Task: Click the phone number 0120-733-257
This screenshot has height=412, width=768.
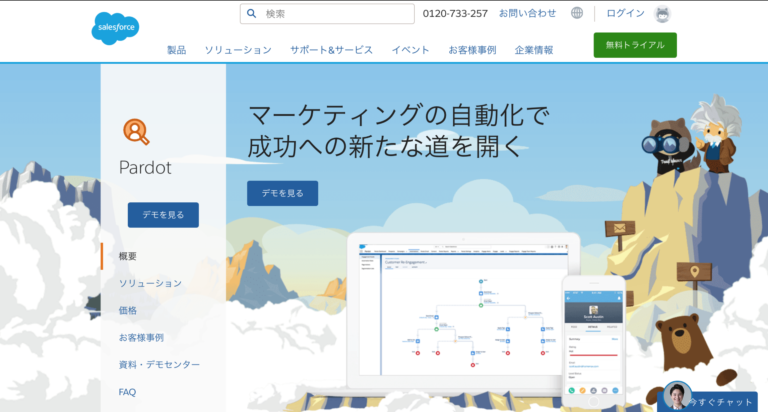Action: (x=455, y=14)
